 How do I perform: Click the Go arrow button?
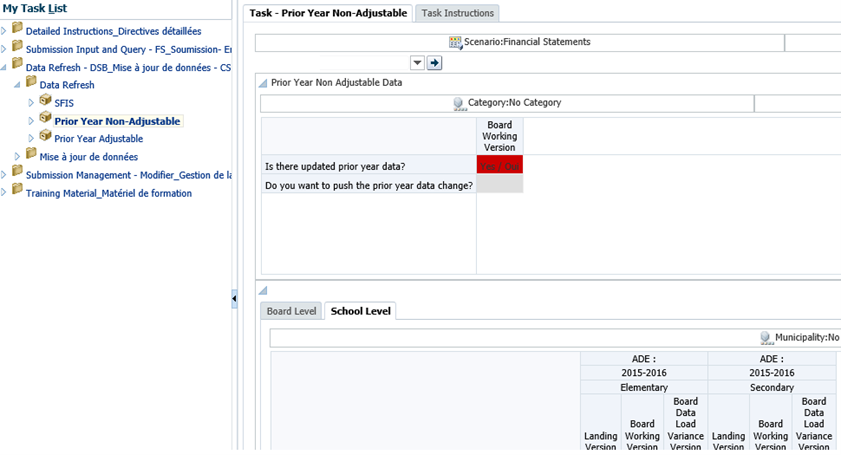pyautogui.click(x=434, y=63)
